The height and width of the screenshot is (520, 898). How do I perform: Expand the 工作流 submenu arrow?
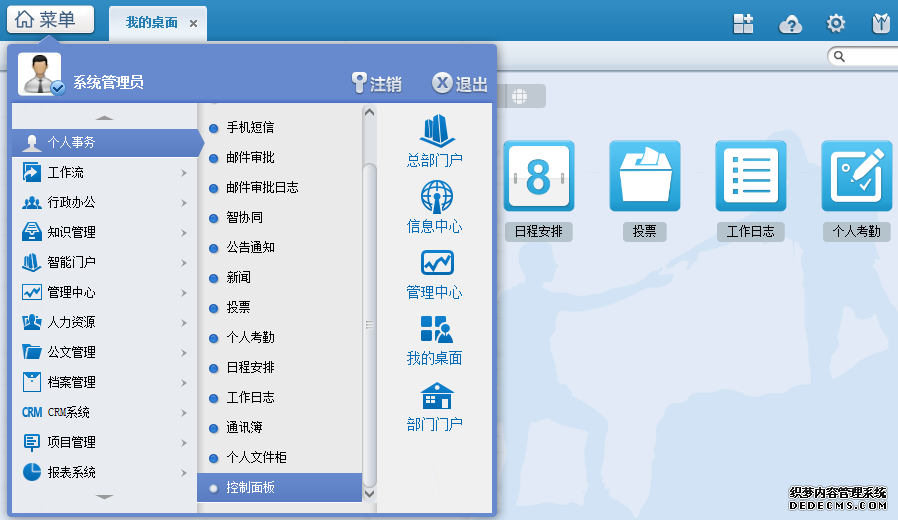pos(184,173)
